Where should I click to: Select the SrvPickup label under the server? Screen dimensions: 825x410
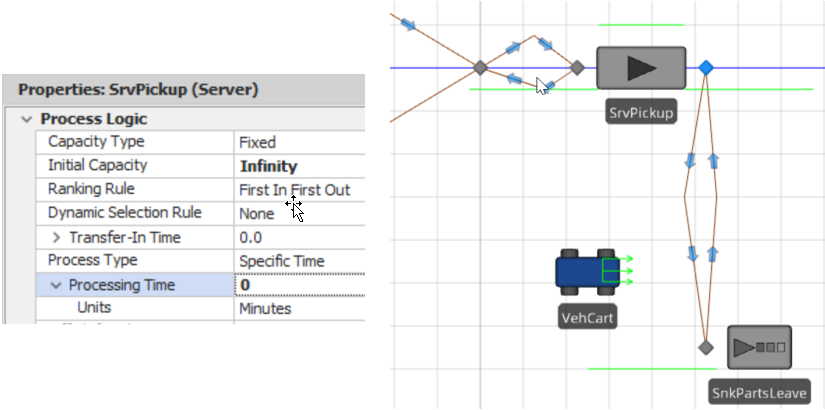tap(641, 113)
